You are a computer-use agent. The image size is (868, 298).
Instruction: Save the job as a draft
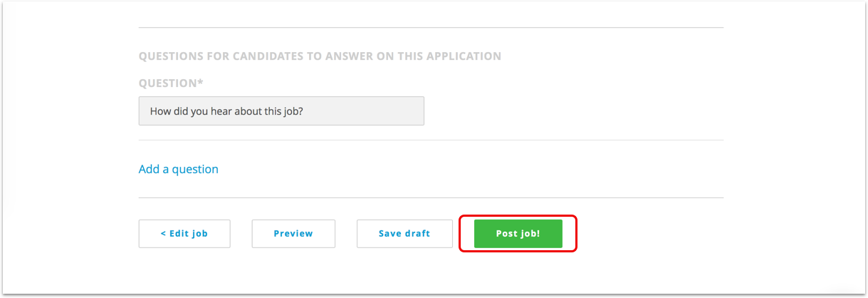click(404, 234)
